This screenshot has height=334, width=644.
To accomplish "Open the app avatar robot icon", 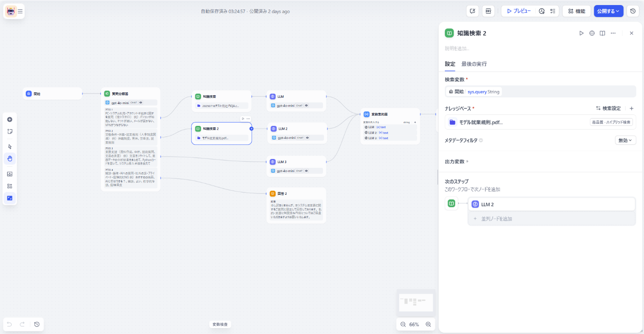I will pyautogui.click(x=11, y=11).
